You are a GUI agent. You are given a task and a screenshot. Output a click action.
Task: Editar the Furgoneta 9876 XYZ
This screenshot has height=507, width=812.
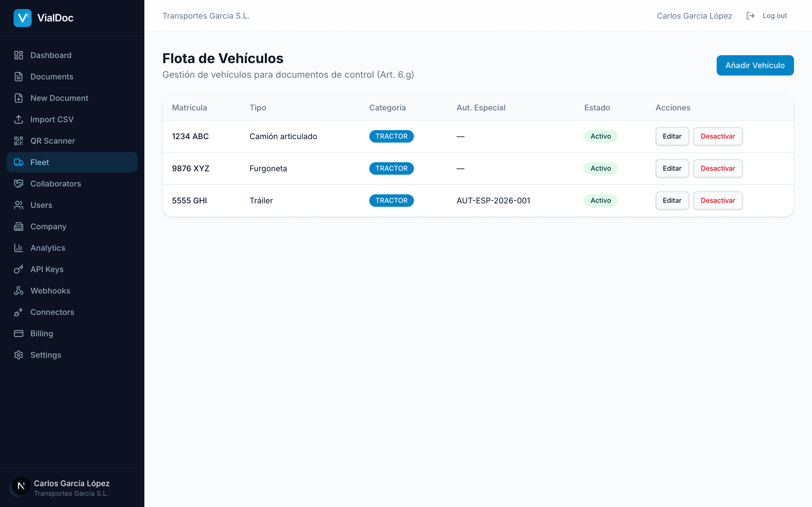tap(672, 168)
